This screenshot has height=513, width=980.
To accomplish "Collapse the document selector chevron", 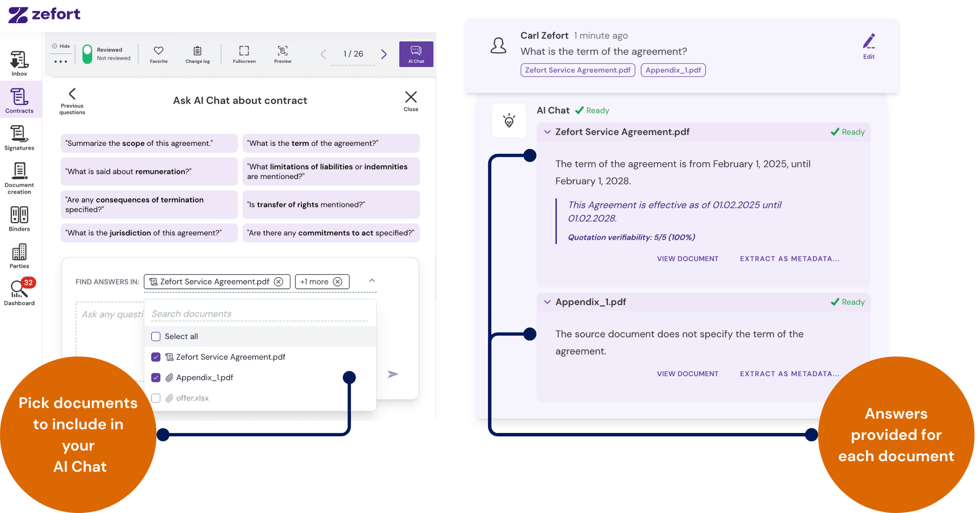I will tap(372, 281).
